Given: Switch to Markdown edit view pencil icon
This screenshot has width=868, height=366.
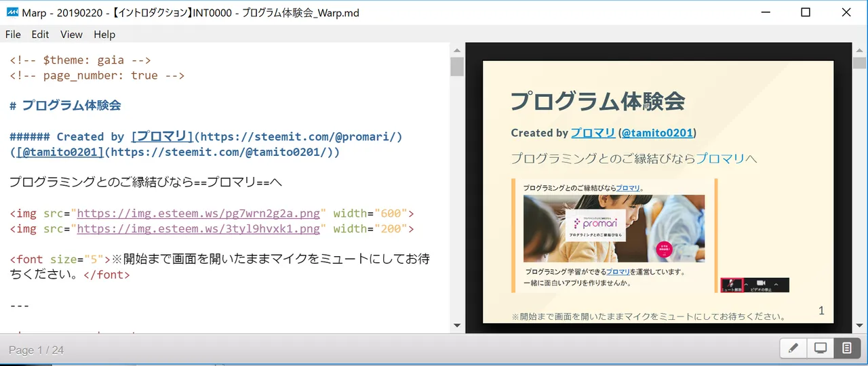Looking at the screenshot, I should point(793,348).
